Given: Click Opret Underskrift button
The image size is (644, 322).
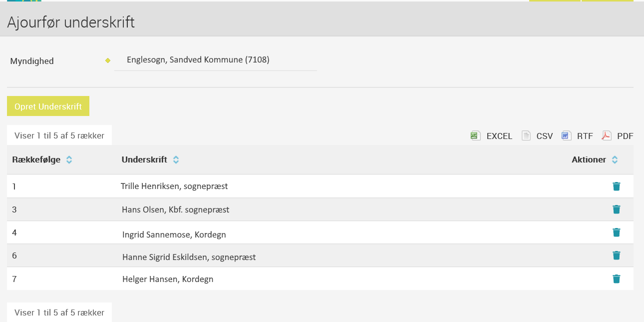Looking at the screenshot, I should click(48, 106).
